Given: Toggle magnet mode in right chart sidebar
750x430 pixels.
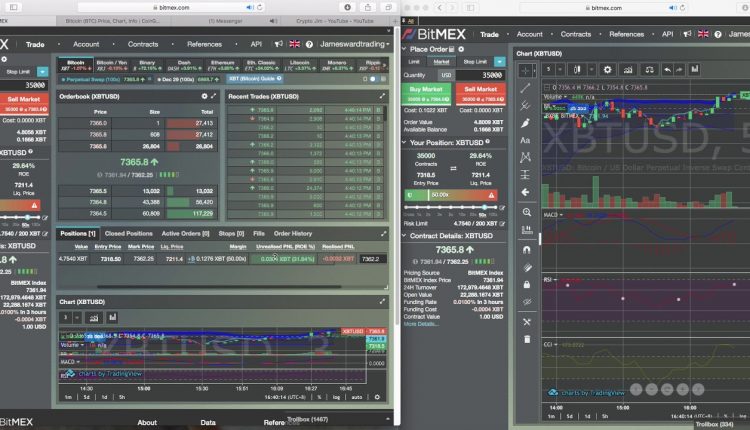Looking at the screenshot, I should (x=527, y=250).
